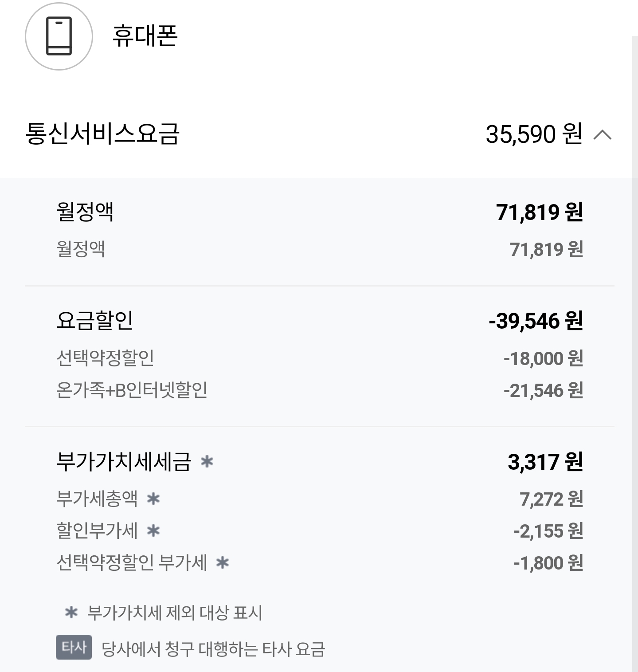
Task: Open the 요금할인 heading
Action: (x=95, y=320)
